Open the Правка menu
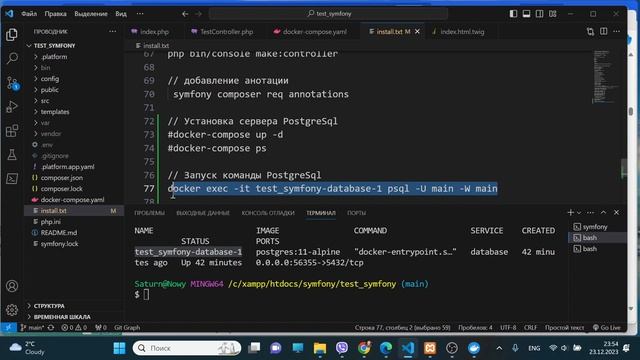Screen dimensions: 640x360 click(x=56, y=14)
